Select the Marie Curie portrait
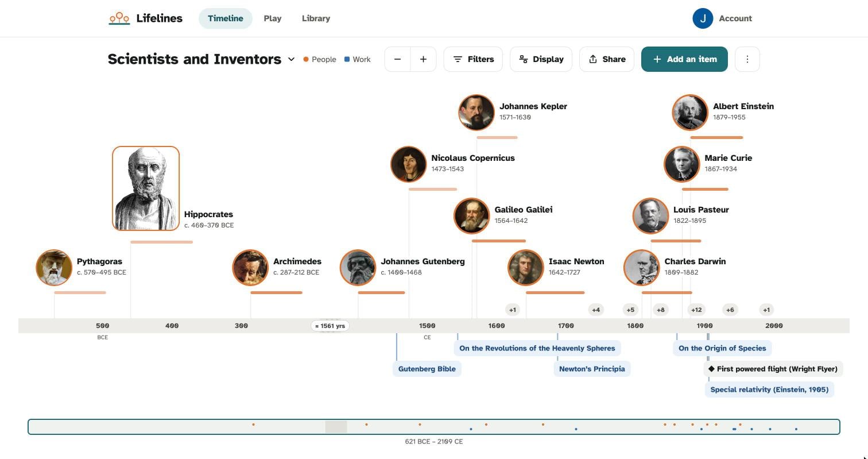The height and width of the screenshot is (459, 868). pos(682,164)
